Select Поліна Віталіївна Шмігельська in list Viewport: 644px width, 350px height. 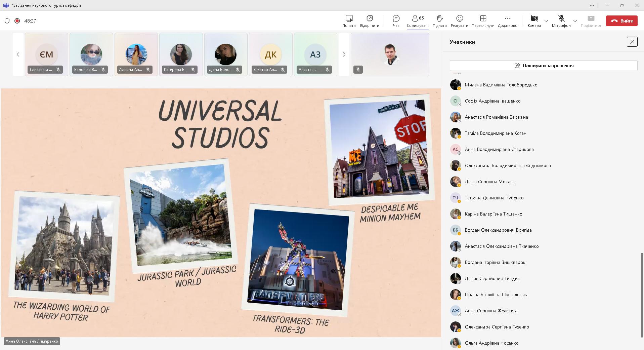coord(544,295)
